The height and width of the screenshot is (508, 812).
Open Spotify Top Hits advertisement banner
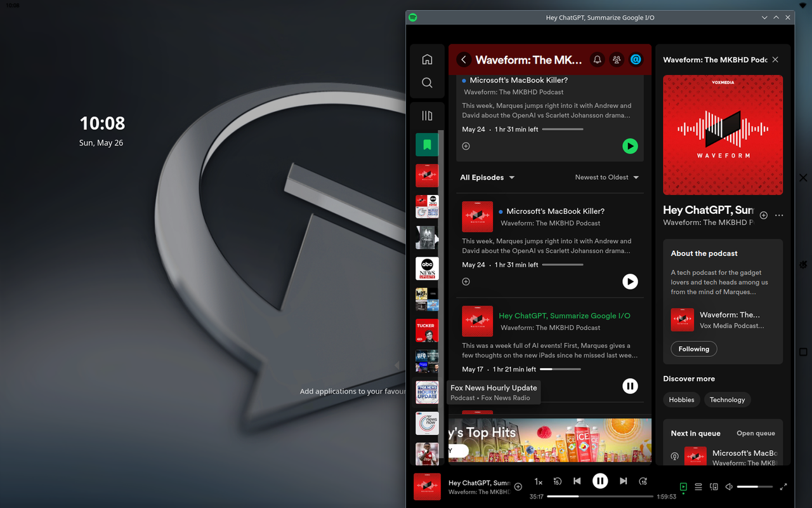click(550, 440)
